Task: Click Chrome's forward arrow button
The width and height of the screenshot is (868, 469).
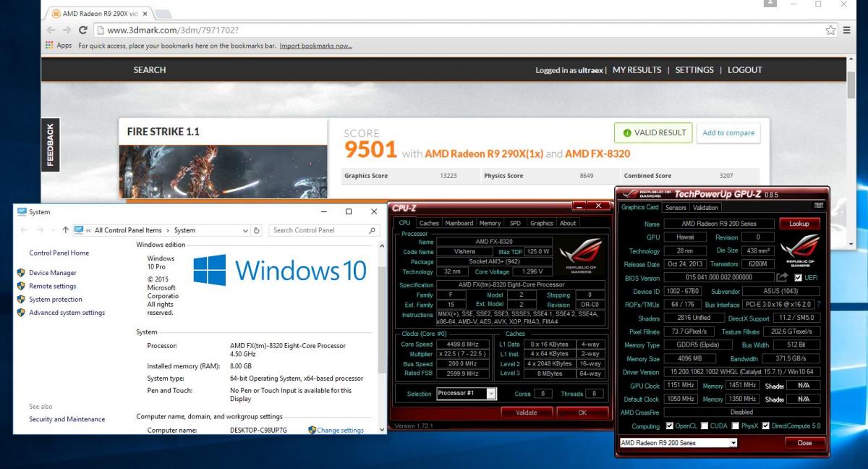Action: pos(67,30)
